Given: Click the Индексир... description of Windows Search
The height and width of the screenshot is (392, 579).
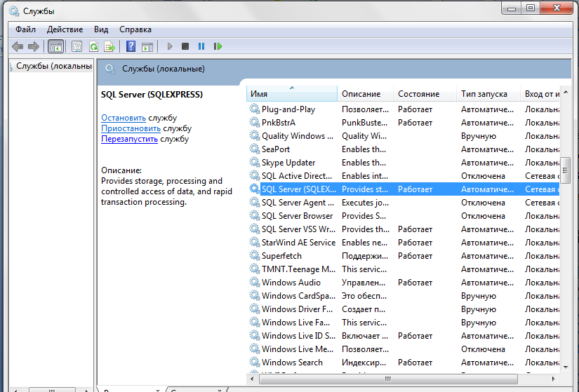Looking at the screenshot, I should tap(364, 363).
